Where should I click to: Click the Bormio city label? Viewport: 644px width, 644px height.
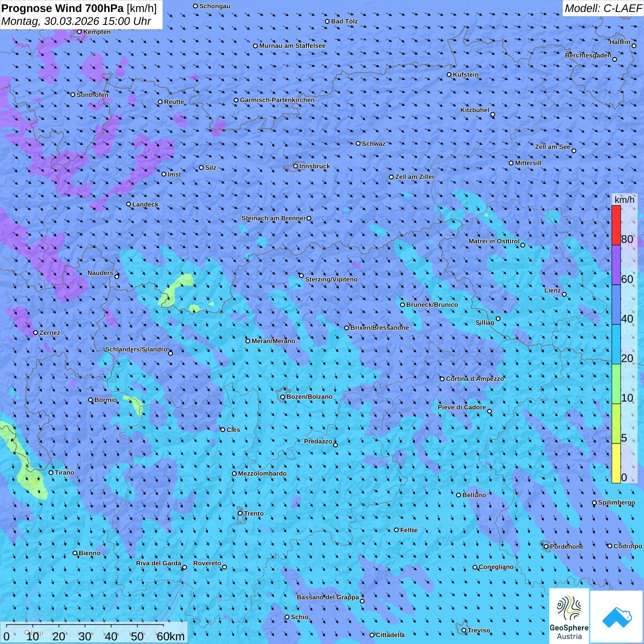pos(106,400)
